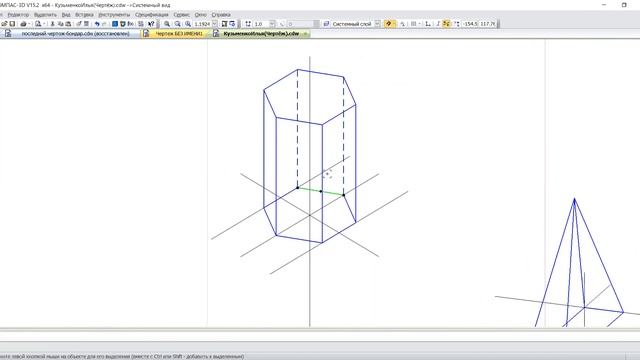The width and height of the screenshot is (640, 360).
Task: Copy the selected objects via the toolbar
Action: click(x=60, y=24)
